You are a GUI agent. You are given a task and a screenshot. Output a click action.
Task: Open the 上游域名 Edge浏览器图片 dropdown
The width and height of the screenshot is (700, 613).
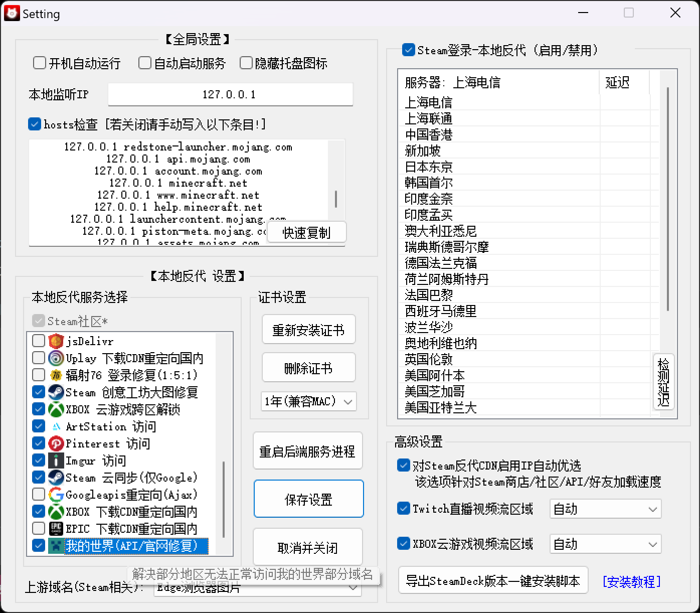258,587
